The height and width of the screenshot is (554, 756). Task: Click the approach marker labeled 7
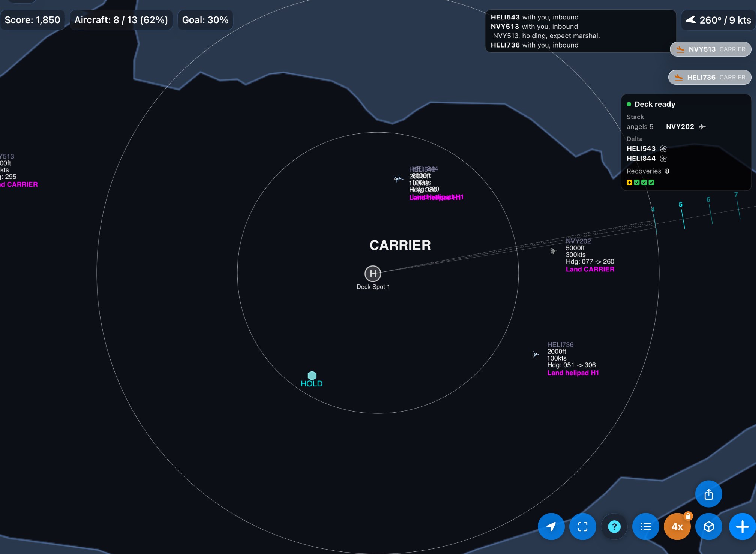click(736, 195)
